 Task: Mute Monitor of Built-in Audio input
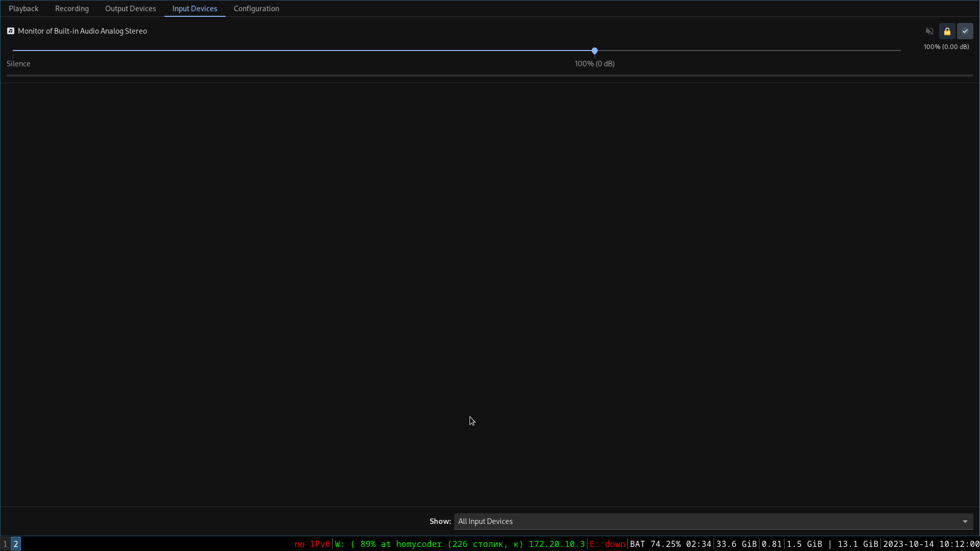coord(929,31)
